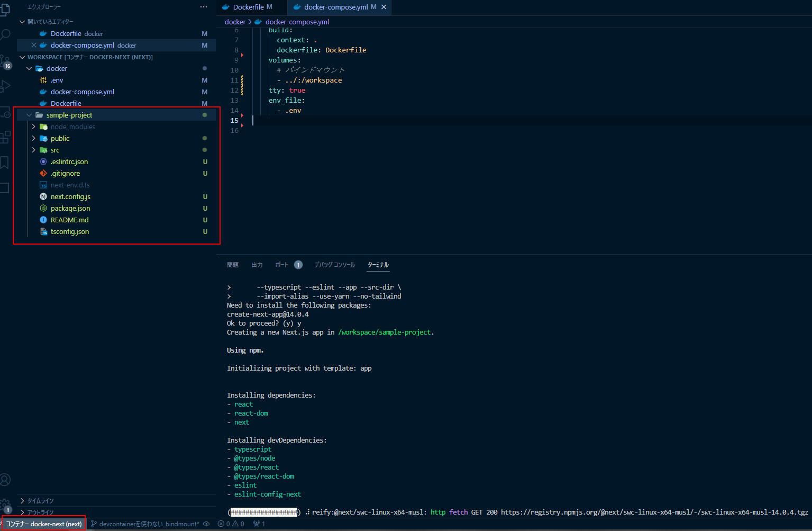
Task: Click the next.config.js Next icon
Action: [x=43, y=196]
